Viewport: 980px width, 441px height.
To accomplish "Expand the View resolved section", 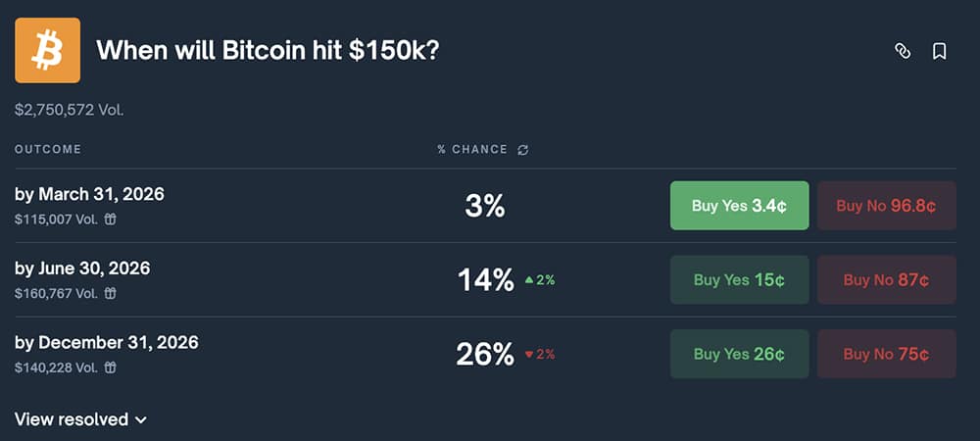I will tap(80, 419).
